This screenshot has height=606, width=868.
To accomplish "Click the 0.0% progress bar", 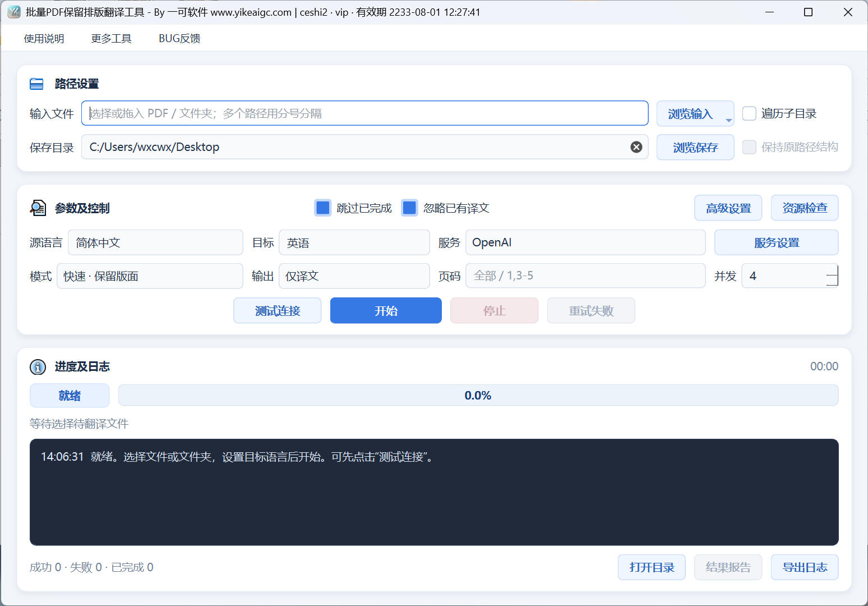I will 478,396.
